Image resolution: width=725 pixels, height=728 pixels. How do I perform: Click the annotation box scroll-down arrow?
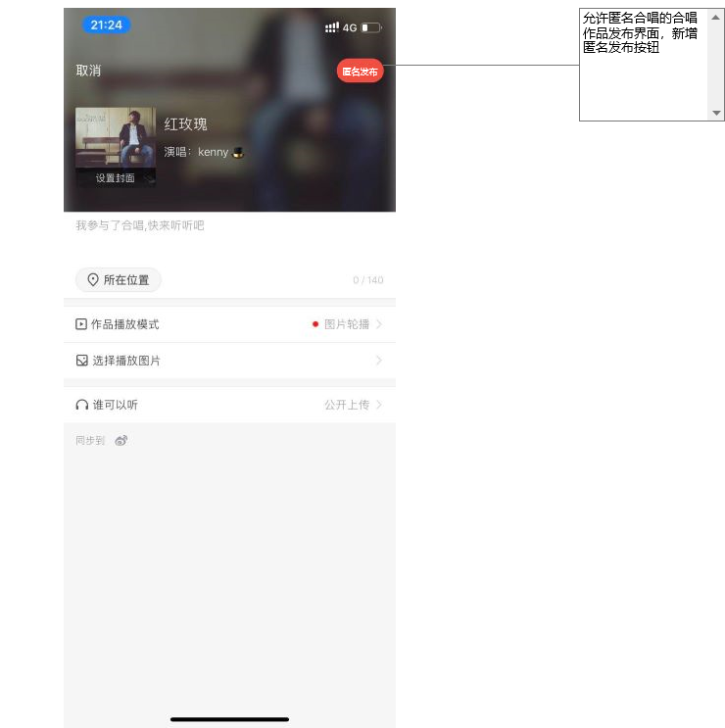pos(716,113)
